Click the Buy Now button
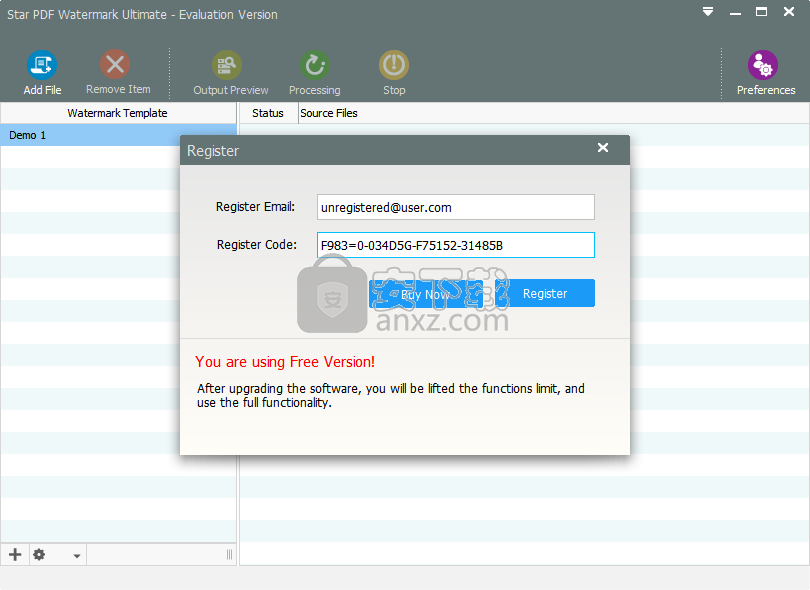The height and width of the screenshot is (590, 810). (x=426, y=293)
